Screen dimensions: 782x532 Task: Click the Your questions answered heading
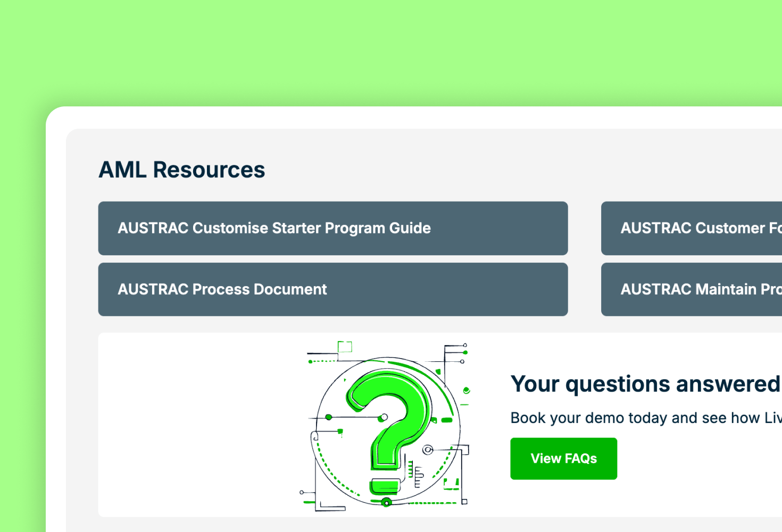pos(646,384)
